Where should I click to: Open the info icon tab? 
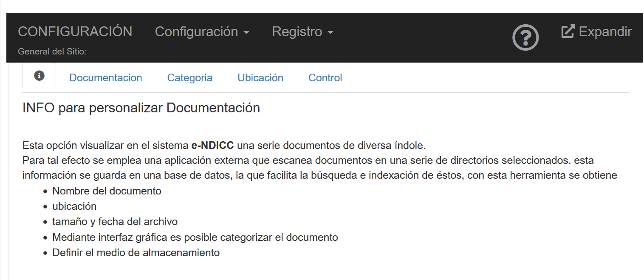click(39, 76)
